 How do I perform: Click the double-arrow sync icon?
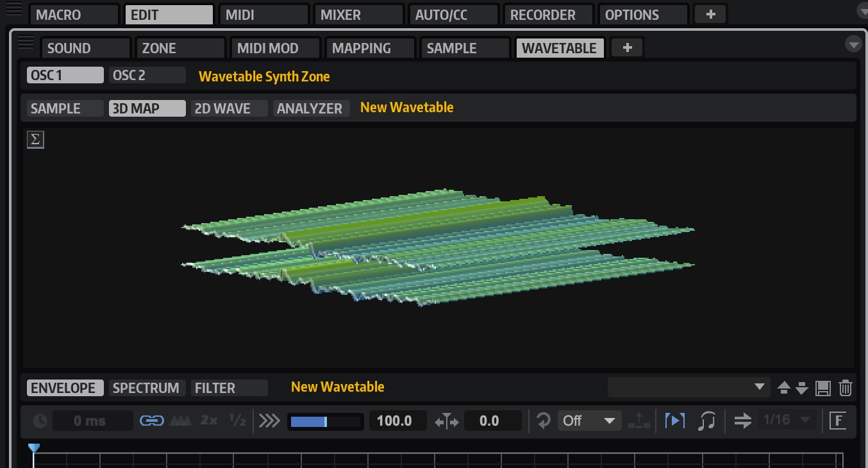[x=742, y=421]
